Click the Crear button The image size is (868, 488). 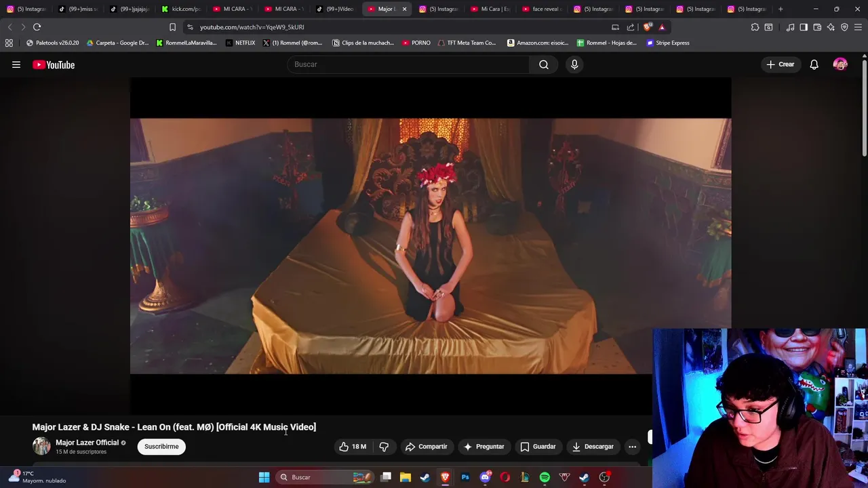point(780,64)
